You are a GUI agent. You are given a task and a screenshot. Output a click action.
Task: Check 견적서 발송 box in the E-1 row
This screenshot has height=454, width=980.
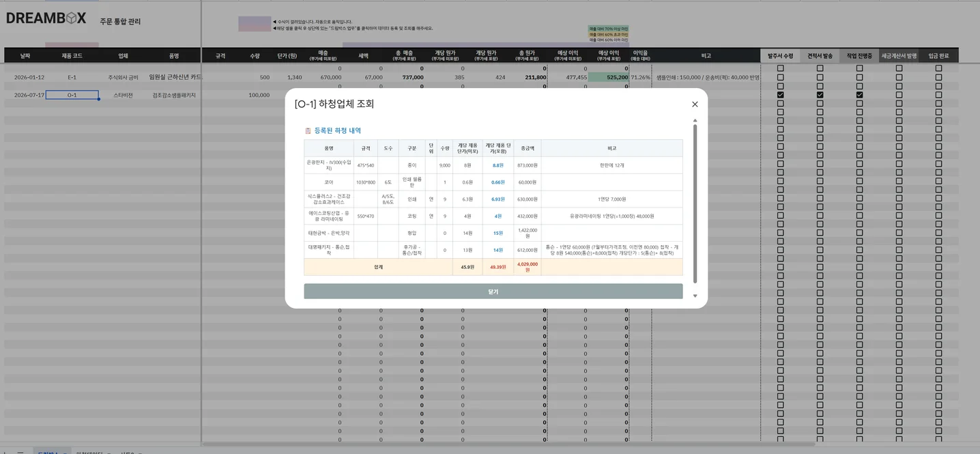pos(820,77)
